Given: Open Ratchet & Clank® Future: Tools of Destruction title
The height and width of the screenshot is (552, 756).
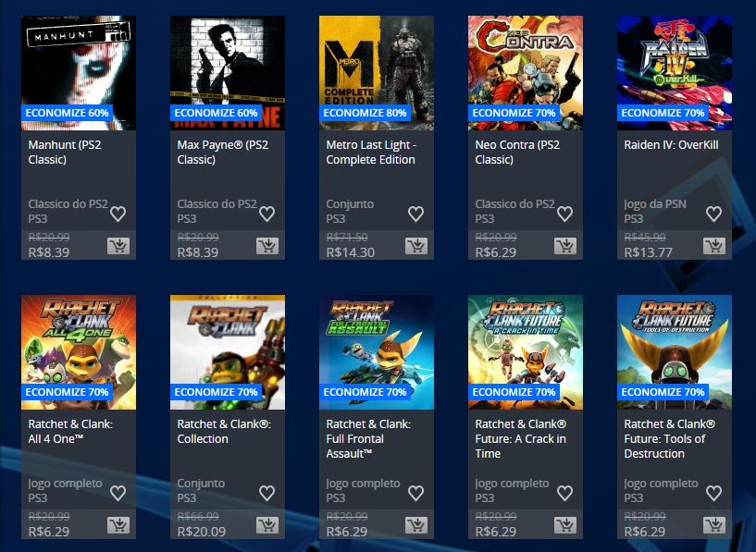Looking at the screenshot, I should pyautogui.click(x=670, y=439).
